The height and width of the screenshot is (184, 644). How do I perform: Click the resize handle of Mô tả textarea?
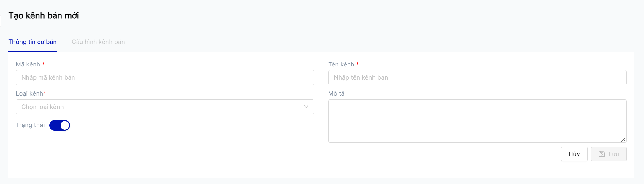point(623,140)
